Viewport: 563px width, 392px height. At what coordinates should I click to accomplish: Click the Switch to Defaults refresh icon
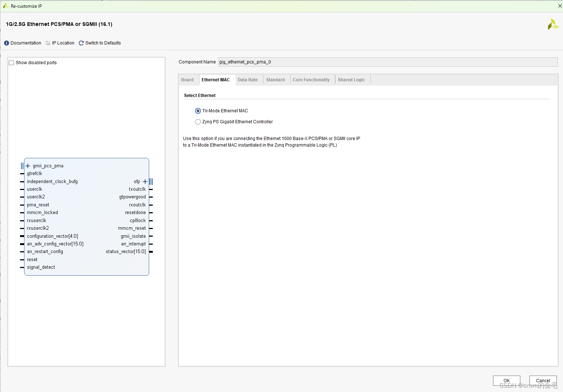81,43
